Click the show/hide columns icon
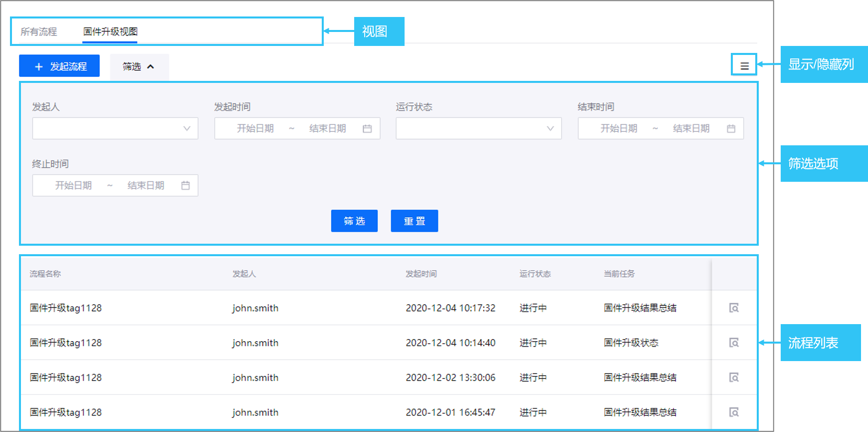 tap(744, 66)
